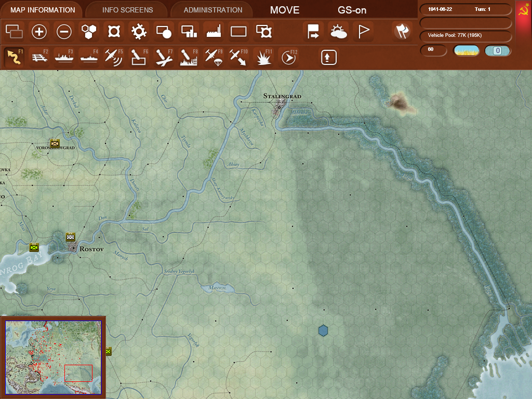The width and height of the screenshot is (532, 399).
Task: Select the unit counter near Rostov
Action: coord(70,237)
